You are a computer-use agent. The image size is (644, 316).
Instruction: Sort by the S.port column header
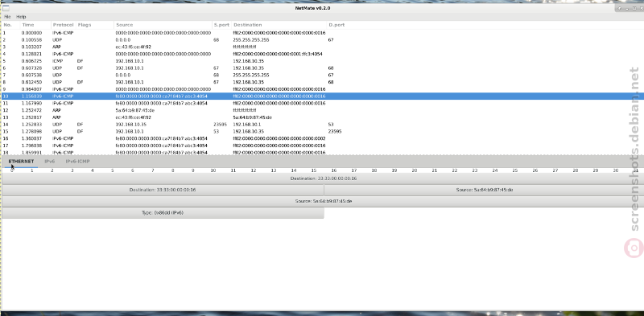[222, 25]
